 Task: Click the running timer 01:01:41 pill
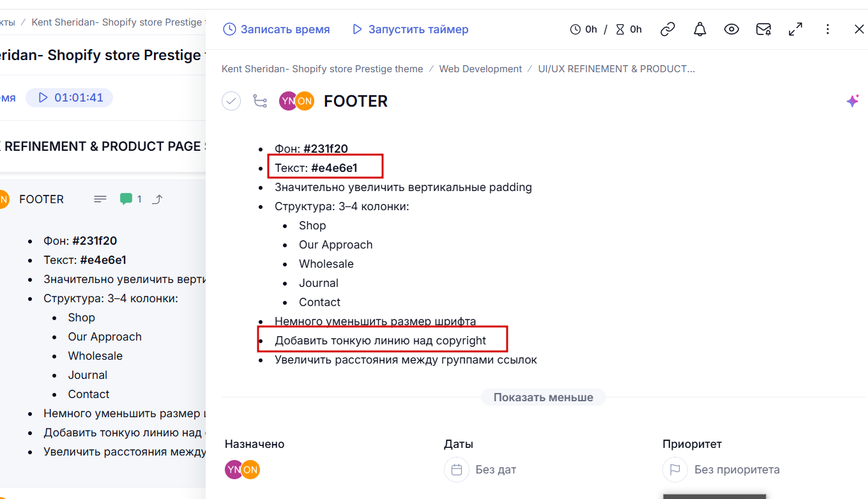(x=70, y=98)
